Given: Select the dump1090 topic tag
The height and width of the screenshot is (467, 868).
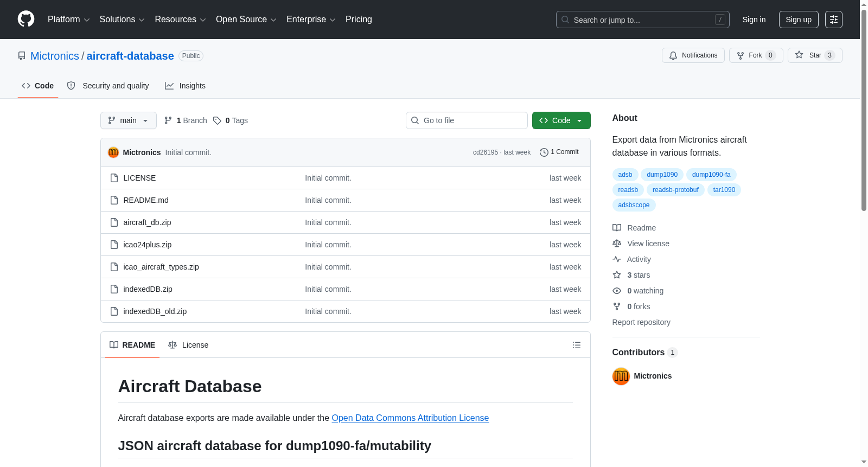Looking at the screenshot, I should [662, 175].
